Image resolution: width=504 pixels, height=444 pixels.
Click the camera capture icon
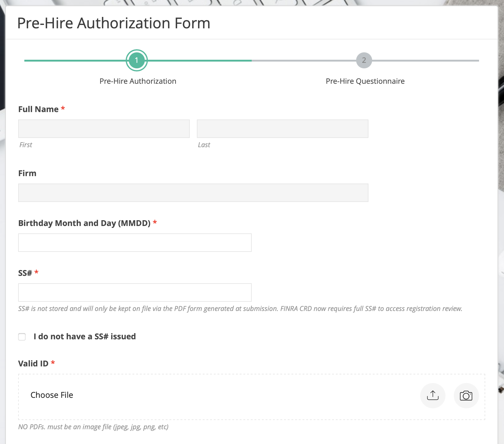tap(466, 395)
